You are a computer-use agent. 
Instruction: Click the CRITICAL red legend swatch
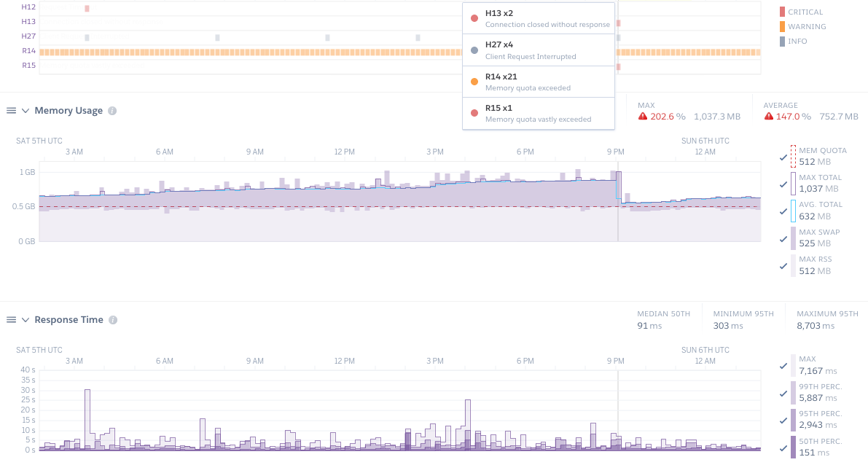point(782,12)
